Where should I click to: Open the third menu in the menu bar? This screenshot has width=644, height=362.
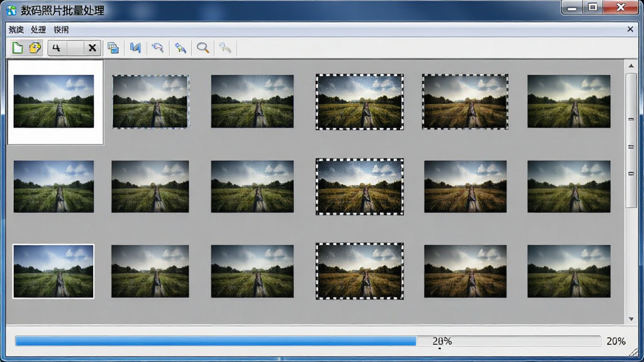(61, 30)
